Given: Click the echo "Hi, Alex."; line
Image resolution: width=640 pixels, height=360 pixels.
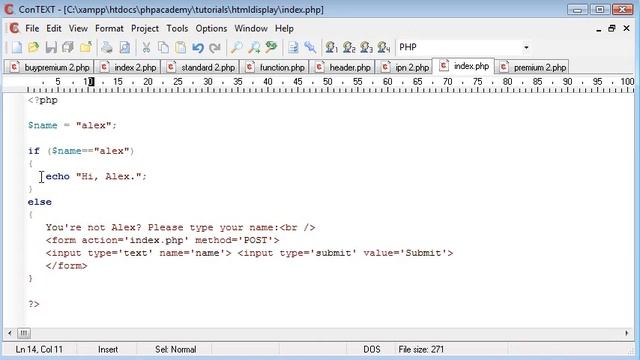Looking at the screenshot, I should coord(96,176).
